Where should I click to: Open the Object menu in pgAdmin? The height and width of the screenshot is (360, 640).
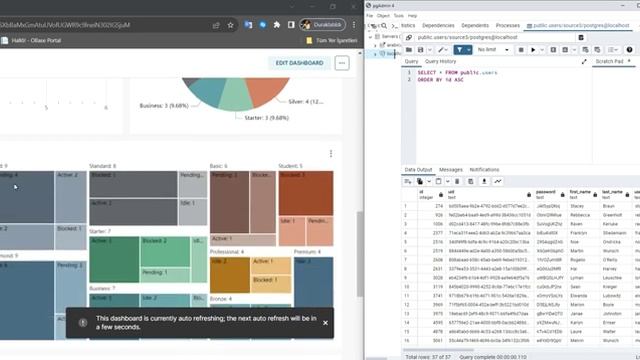pyautogui.click(x=383, y=16)
